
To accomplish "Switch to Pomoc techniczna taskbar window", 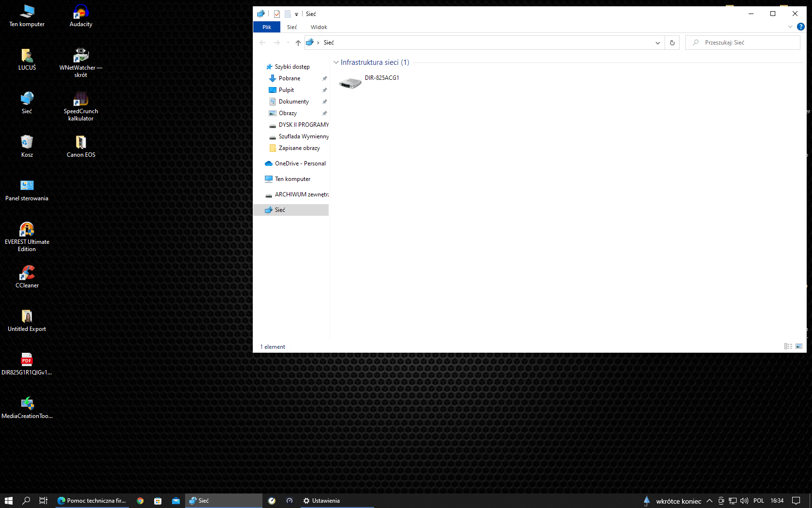I will coord(92,501).
